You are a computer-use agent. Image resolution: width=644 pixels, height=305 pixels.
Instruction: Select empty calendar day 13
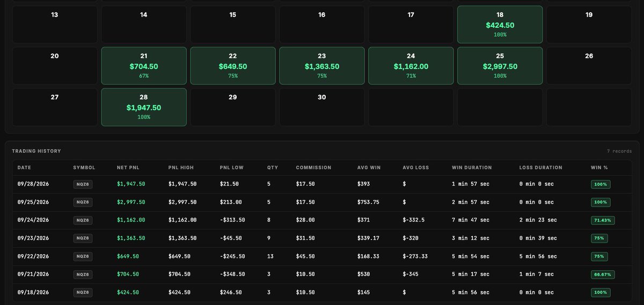[x=55, y=24]
